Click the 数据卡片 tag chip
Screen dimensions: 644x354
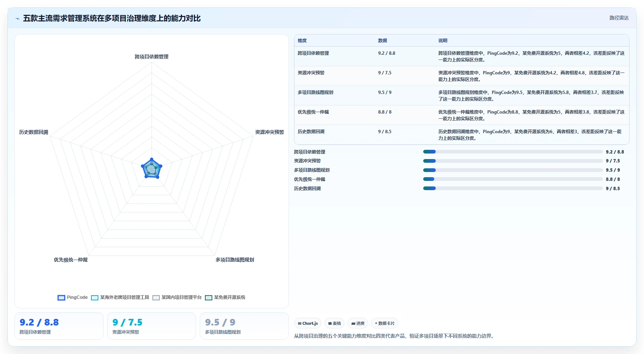click(x=385, y=323)
